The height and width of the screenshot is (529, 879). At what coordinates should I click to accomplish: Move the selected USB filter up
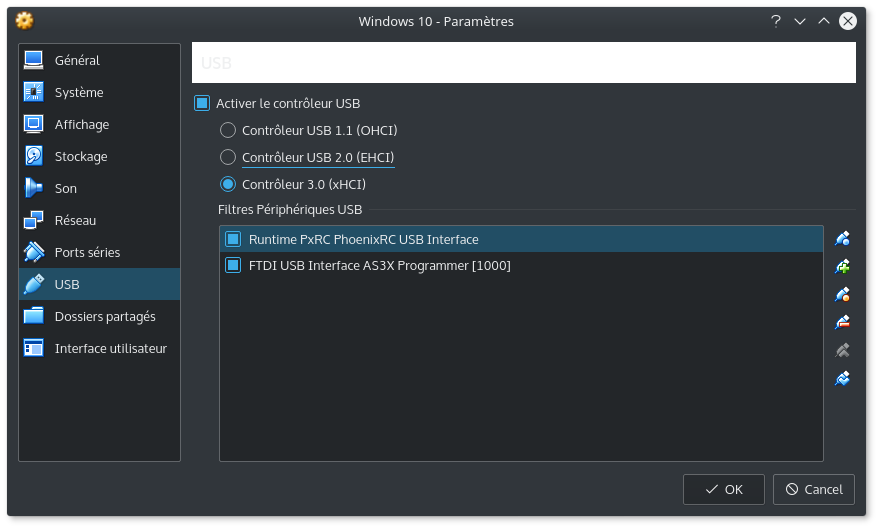[842, 351]
